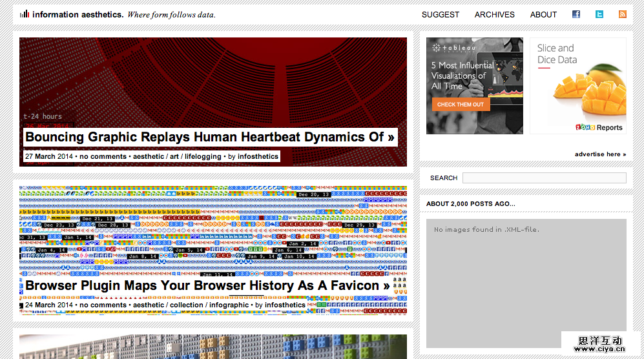Open the ABOUT page
Viewport: 644px width, 359px height.
pos(543,14)
